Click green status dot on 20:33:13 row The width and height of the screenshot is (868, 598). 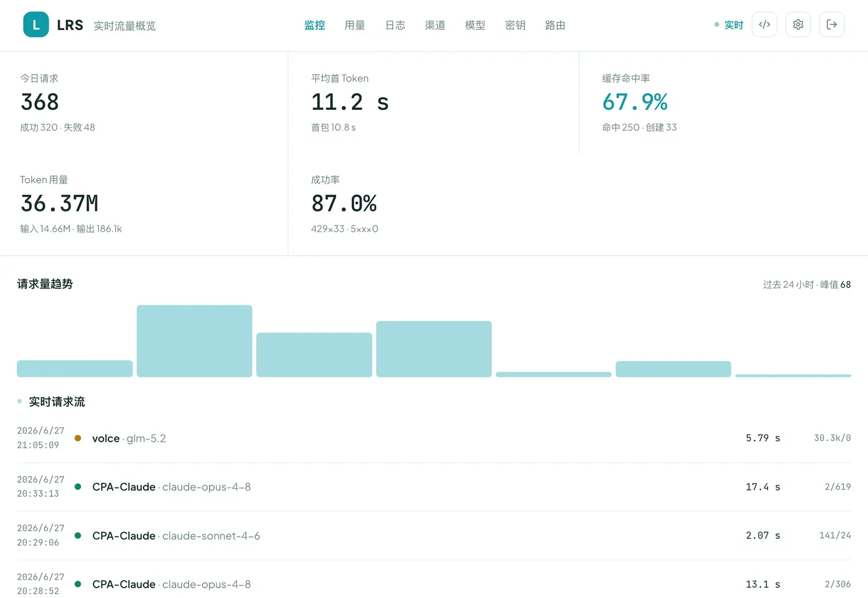tap(78, 487)
